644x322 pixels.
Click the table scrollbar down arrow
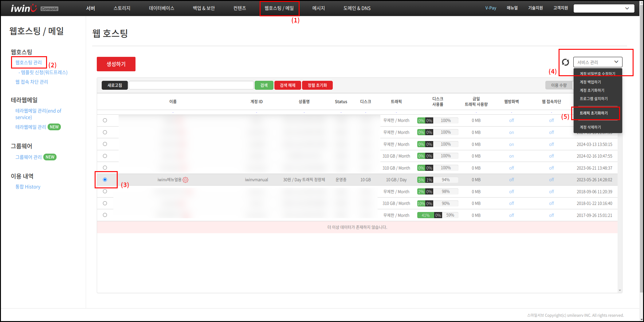coord(620,290)
